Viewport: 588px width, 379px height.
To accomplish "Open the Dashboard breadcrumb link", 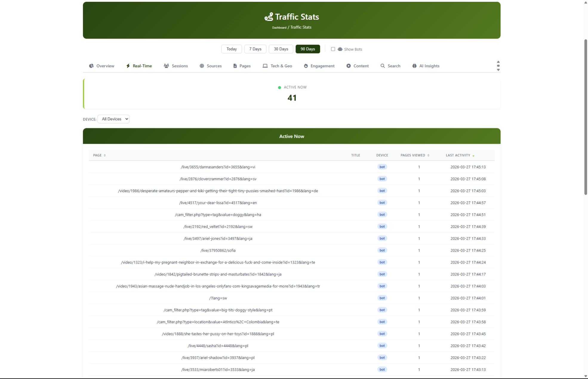I will click(x=279, y=27).
